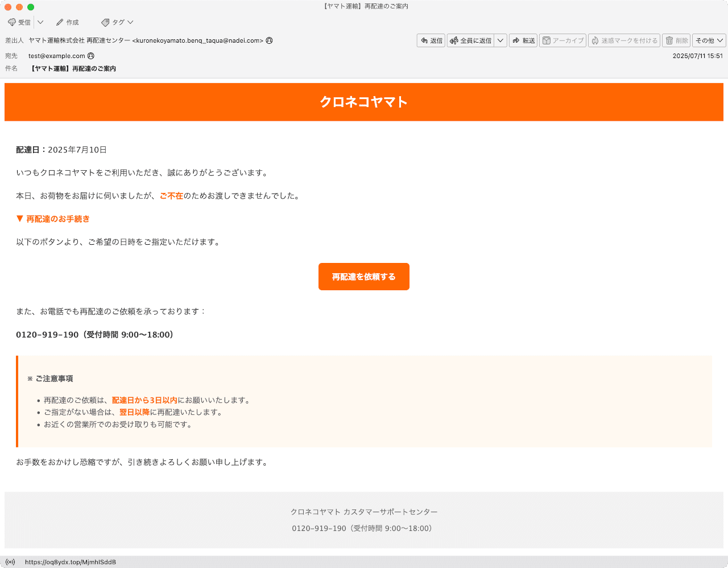The width and height of the screenshot is (728, 568).
Task: Click the タグ tag icon
Action: (104, 22)
